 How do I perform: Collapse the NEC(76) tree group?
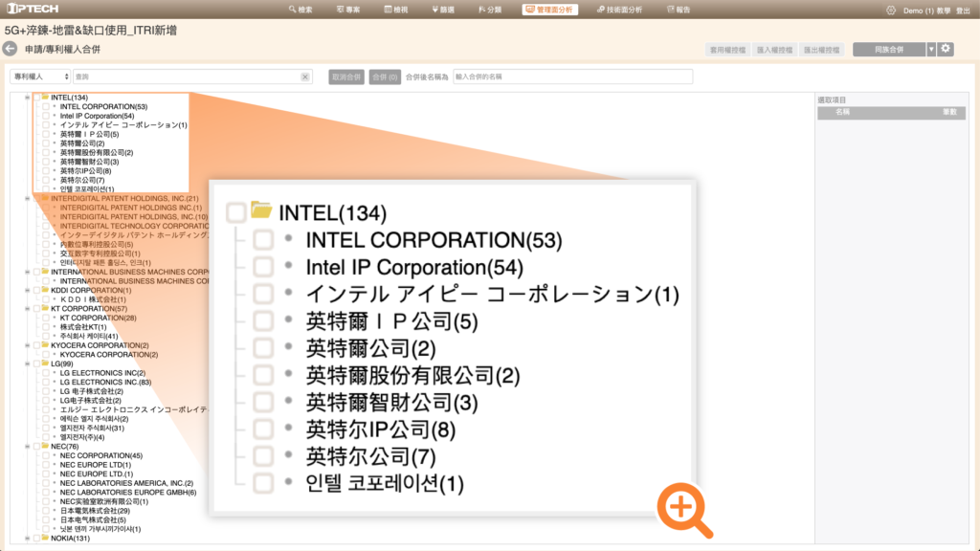27,447
